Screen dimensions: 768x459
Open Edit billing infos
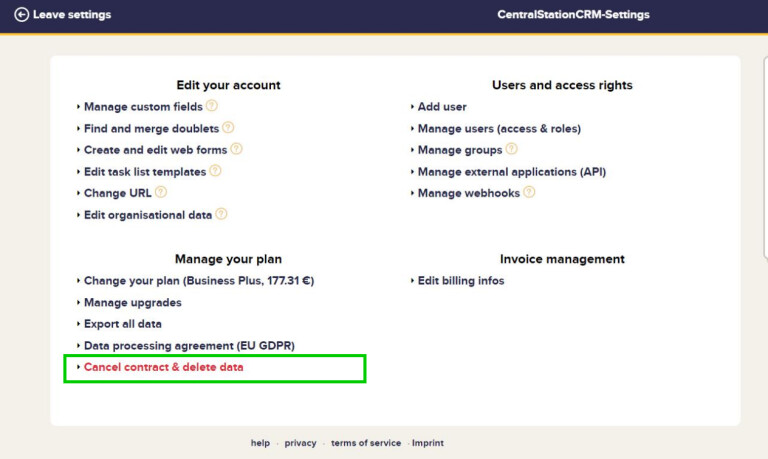coord(461,281)
